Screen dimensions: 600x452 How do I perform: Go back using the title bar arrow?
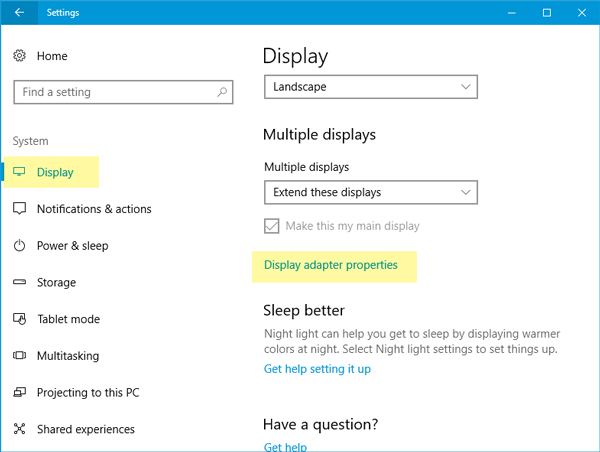(19, 13)
